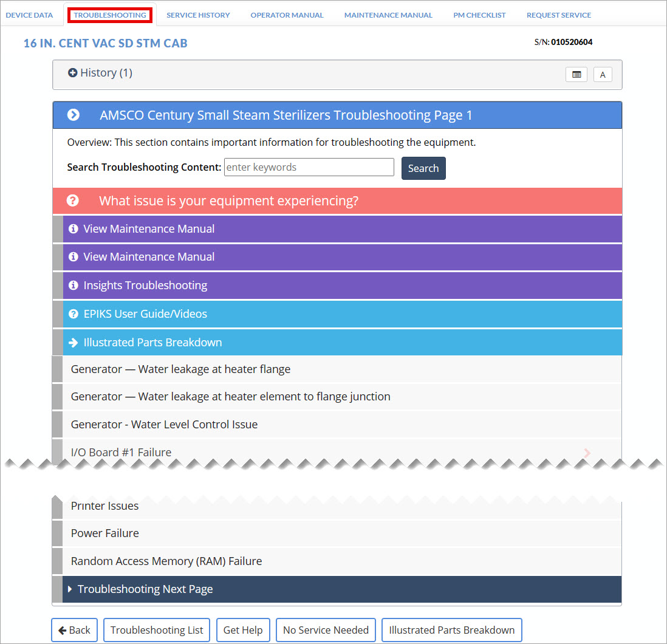
Task: Click the Search button
Action: coord(423,168)
